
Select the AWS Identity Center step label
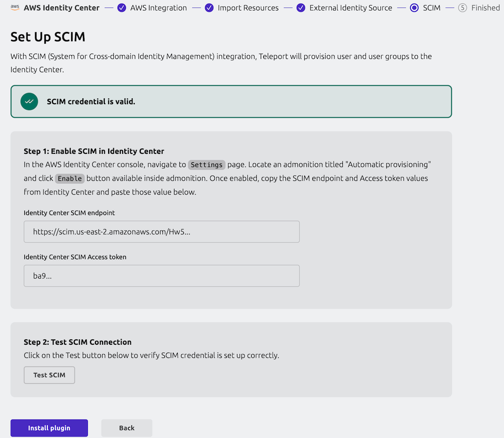click(61, 8)
